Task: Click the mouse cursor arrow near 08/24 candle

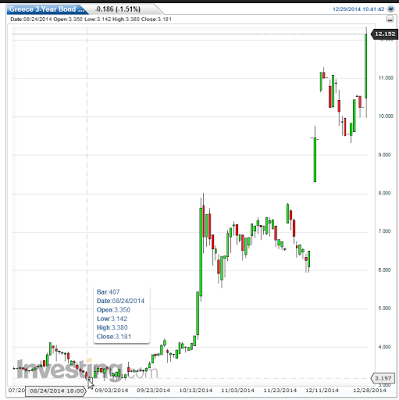Action: pos(90,384)
